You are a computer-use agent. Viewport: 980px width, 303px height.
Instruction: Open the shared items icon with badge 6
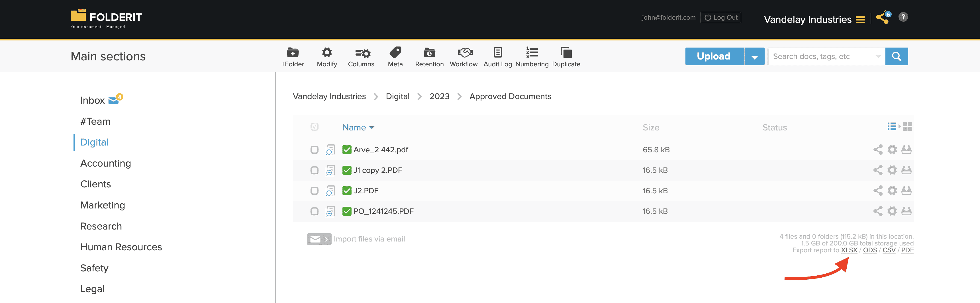[x=883, y=17]
